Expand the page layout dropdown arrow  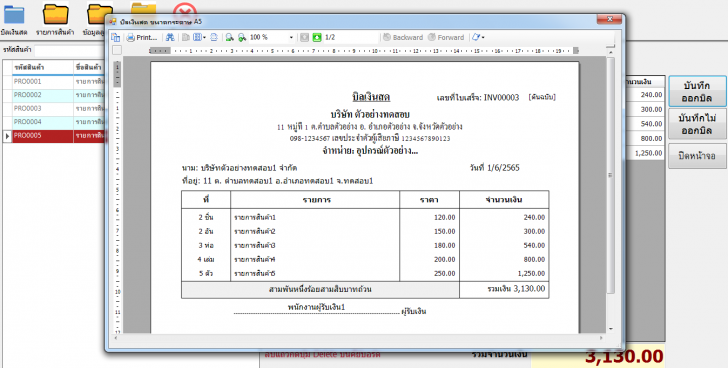click(204, 37)
